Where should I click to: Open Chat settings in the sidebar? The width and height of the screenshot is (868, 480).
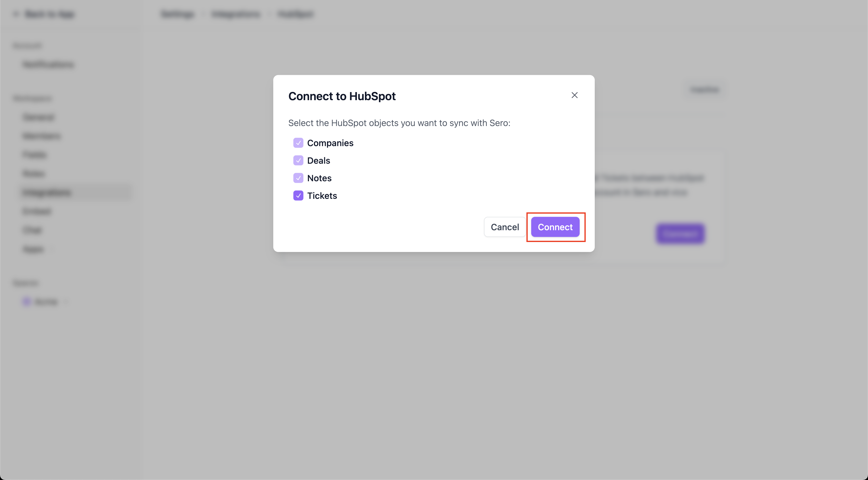[32, 230]
